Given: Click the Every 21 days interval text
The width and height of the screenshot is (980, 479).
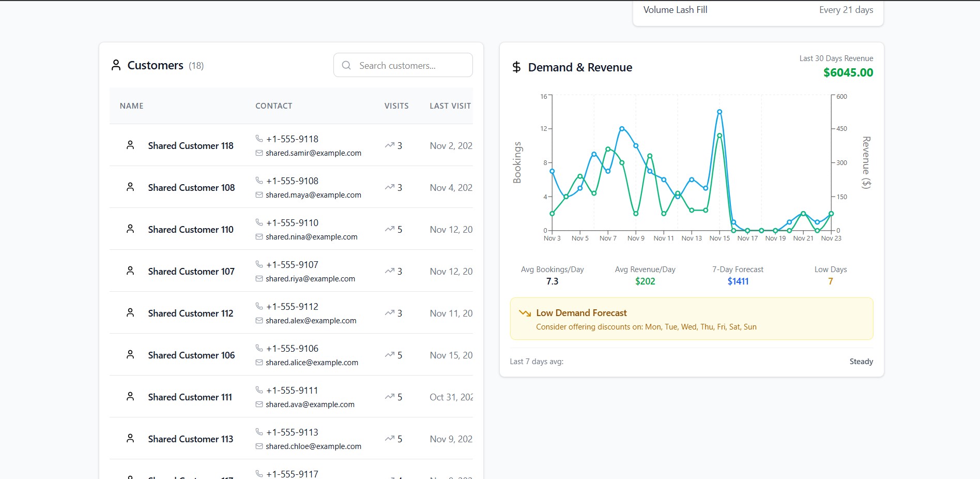Looking at the screenshot, I should pyautogui.click(x=846, y=10).
